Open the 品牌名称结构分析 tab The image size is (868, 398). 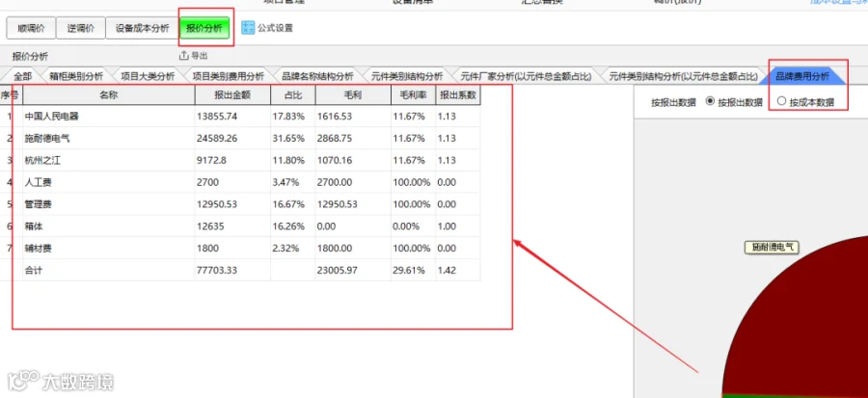[317, 76]
